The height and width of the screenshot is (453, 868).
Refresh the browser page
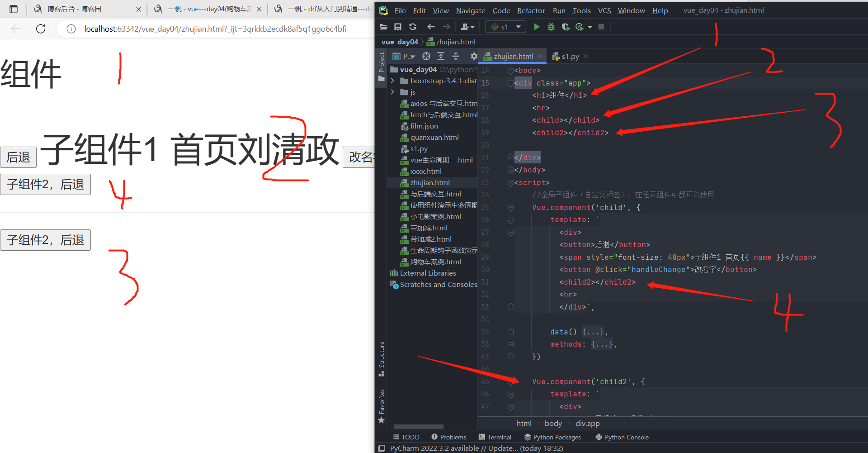(x=41, y=29)
